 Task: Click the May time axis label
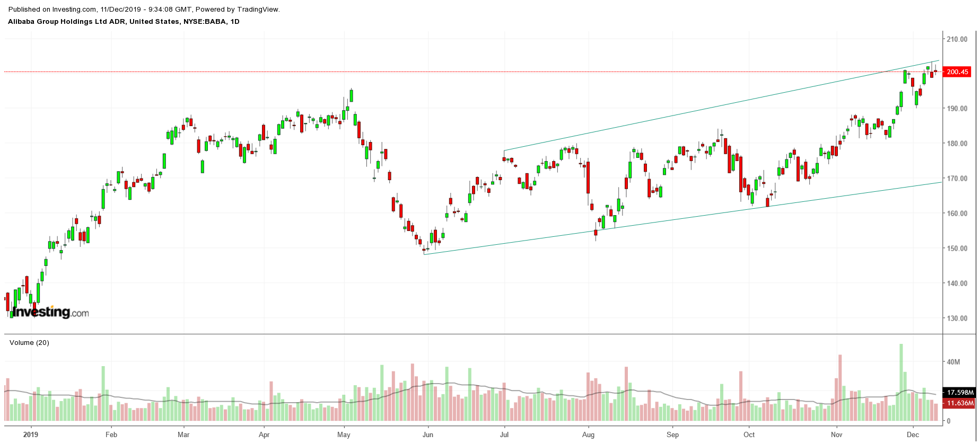point(344,434)
